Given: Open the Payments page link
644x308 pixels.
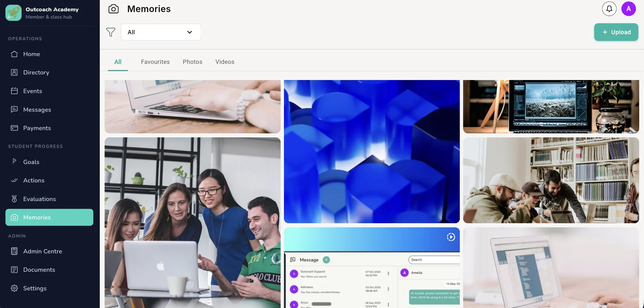Looking at the screenshot, I should (x=50, y=128).
